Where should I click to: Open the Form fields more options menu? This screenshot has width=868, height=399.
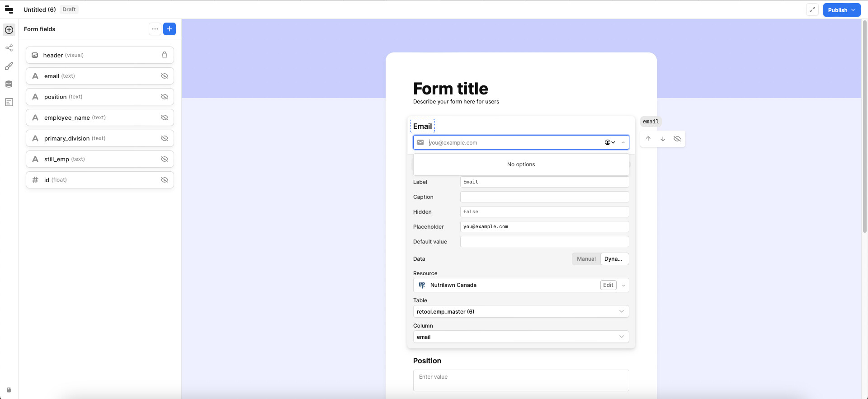155,29
